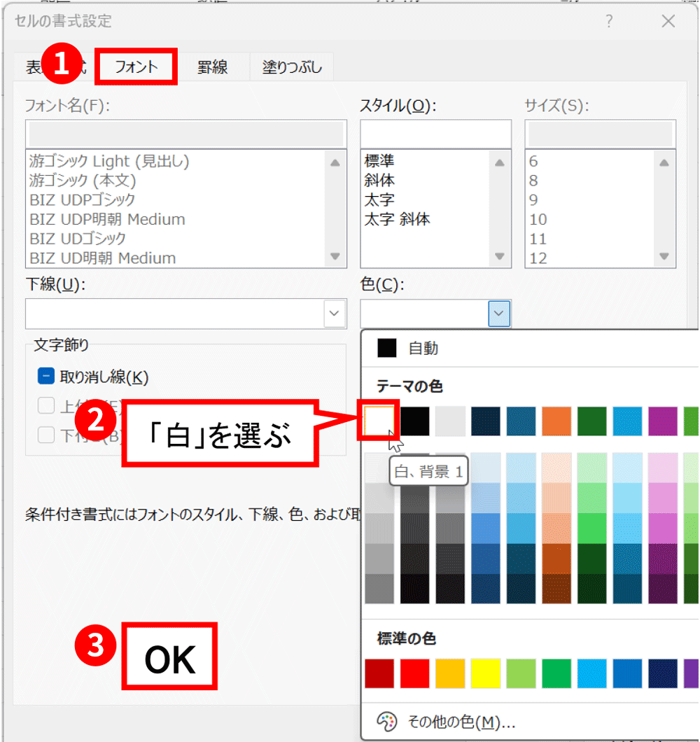Toggle the 取り消し線(K) checkbox
Viewport: 700px width, 742px height.
tap(45, 375)
